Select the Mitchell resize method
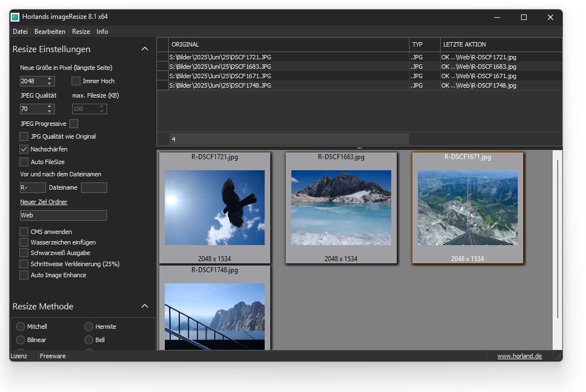The height and width of the screenshot is (392, 586). [x=21, y=327]
